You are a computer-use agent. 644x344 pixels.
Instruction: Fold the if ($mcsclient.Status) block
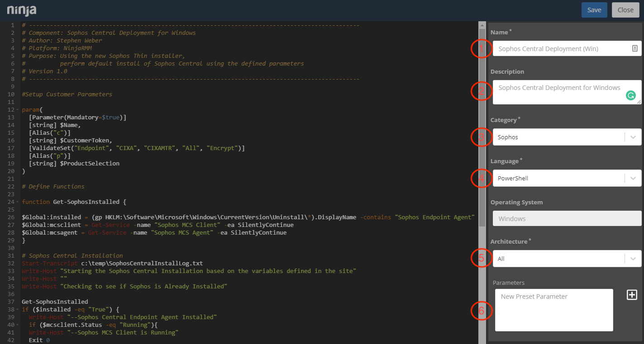click(x=18, y=325)
